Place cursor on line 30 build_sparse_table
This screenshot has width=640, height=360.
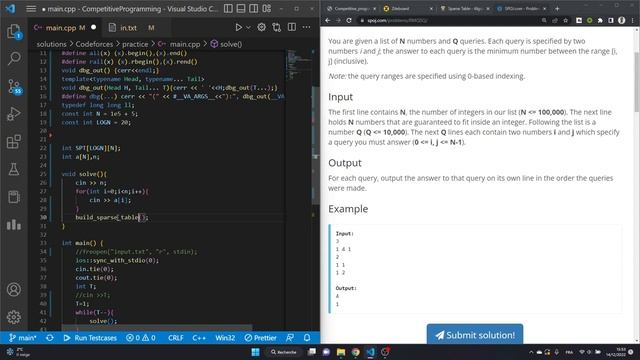(112, 217)
